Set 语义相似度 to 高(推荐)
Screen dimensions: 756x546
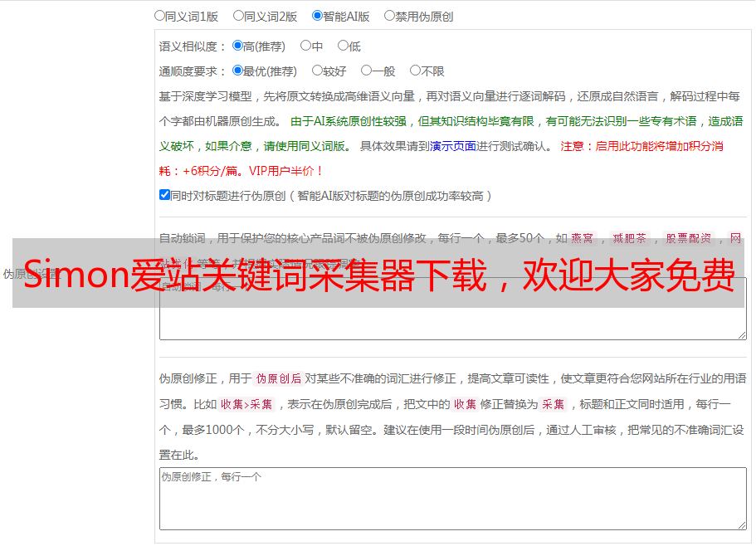[237, 46]
